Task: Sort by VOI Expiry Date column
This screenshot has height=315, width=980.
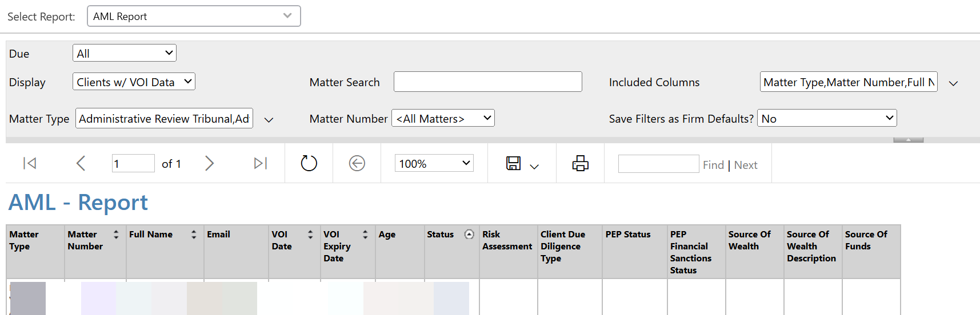Action: 365,235
